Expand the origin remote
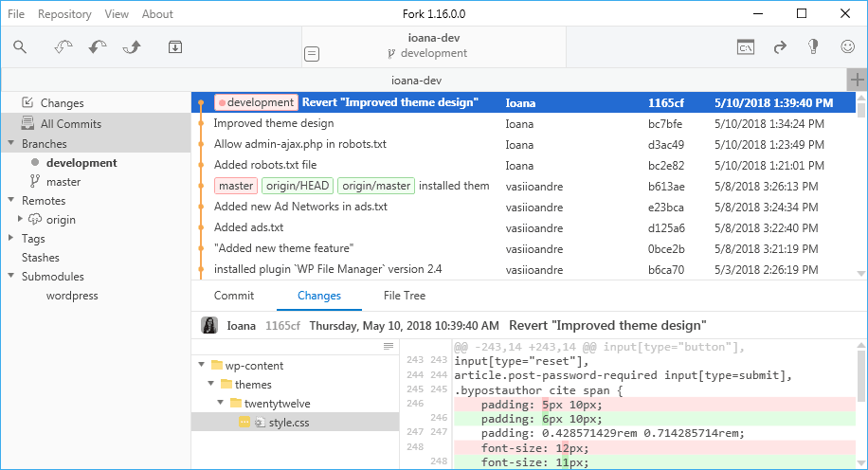Image resolution: width=868 pixels, height=470 pixels. tap(21, 219)
